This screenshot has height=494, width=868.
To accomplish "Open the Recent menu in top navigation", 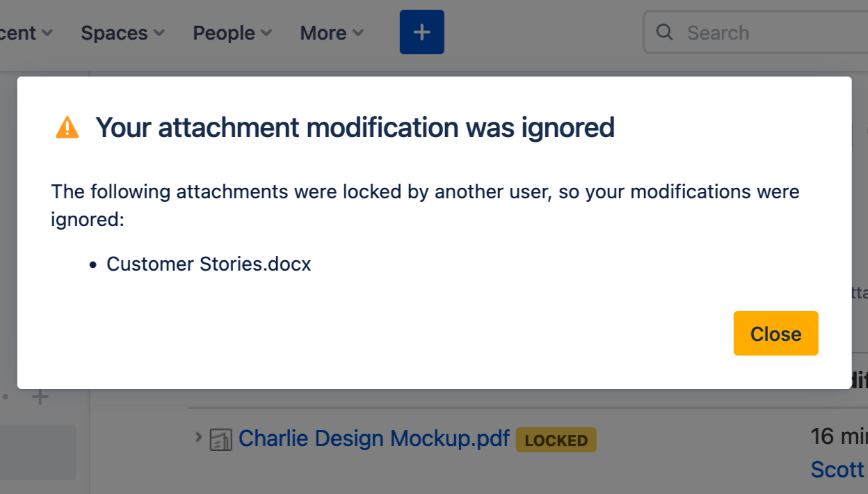I will click(x=25, y=33).
